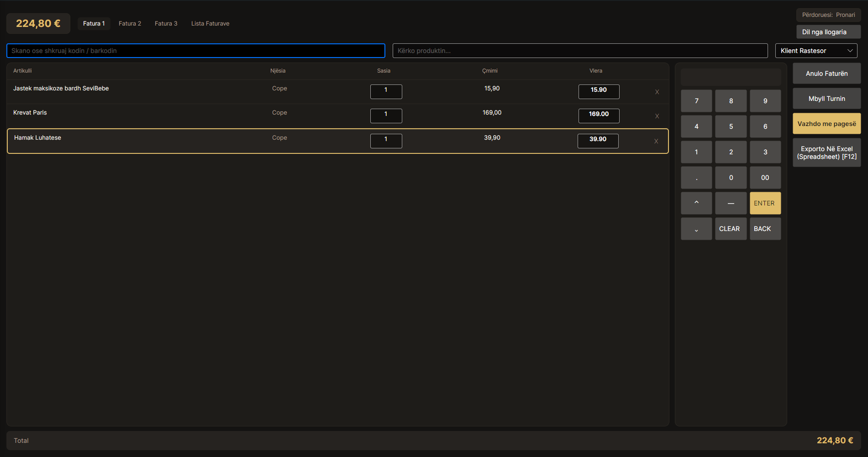Click Vazhdo me pagesë
Image resolution: width=868 pixels, height=457 pixels.
[826, 124]
